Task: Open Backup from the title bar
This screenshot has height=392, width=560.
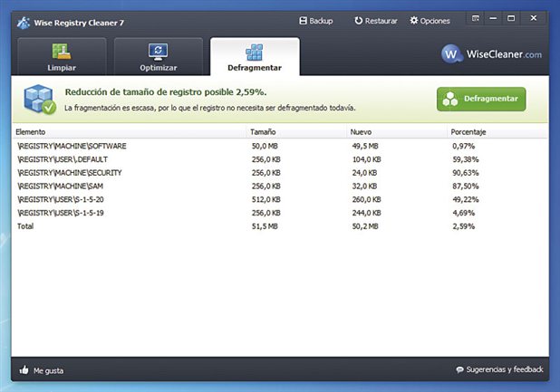Action: tap(316, 21)
